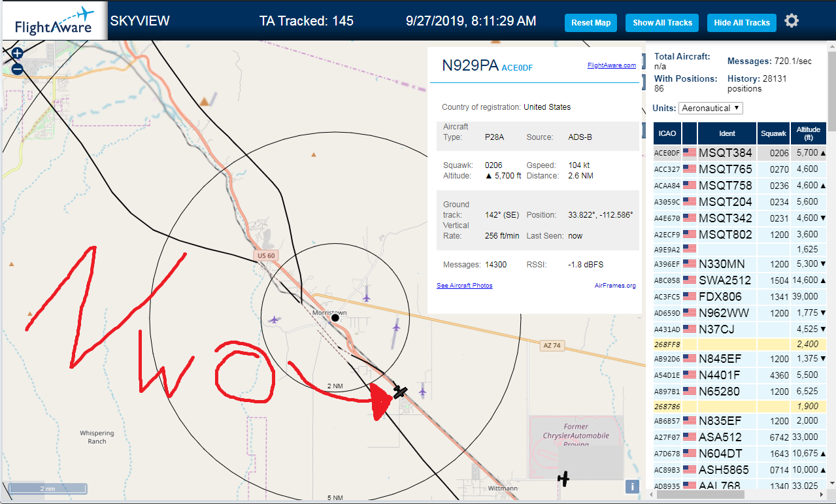Sort table by Altitude (ft) column header
The width and height of the screenshot is (836, 504).
(809, 133)
